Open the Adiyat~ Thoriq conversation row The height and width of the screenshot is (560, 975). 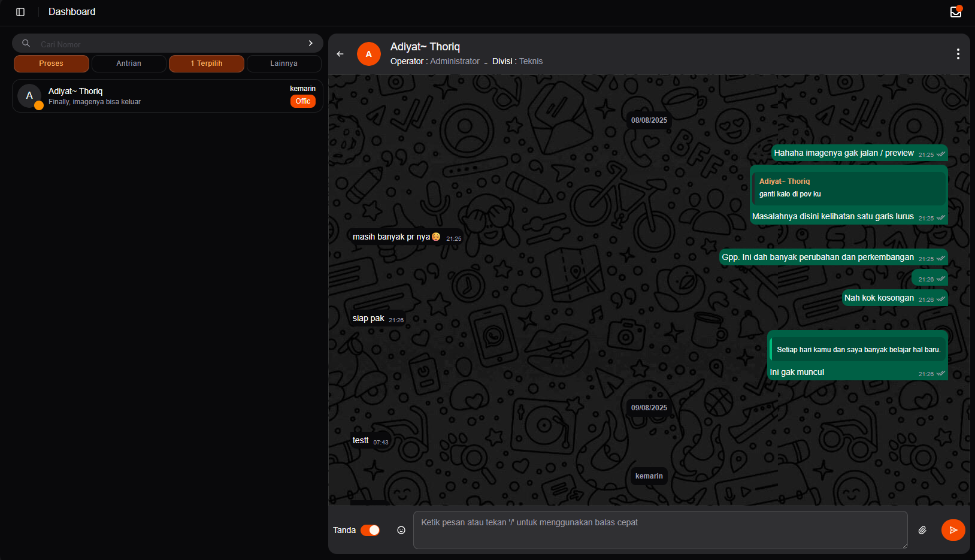pos(168,96)
